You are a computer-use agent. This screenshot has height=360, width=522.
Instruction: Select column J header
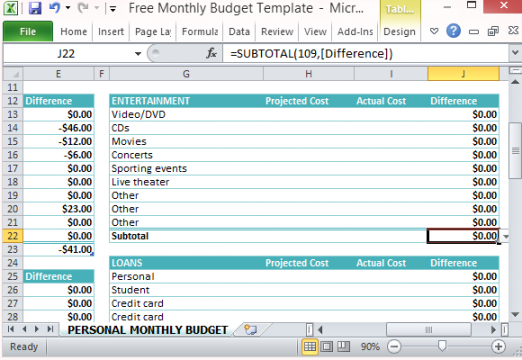463,74
